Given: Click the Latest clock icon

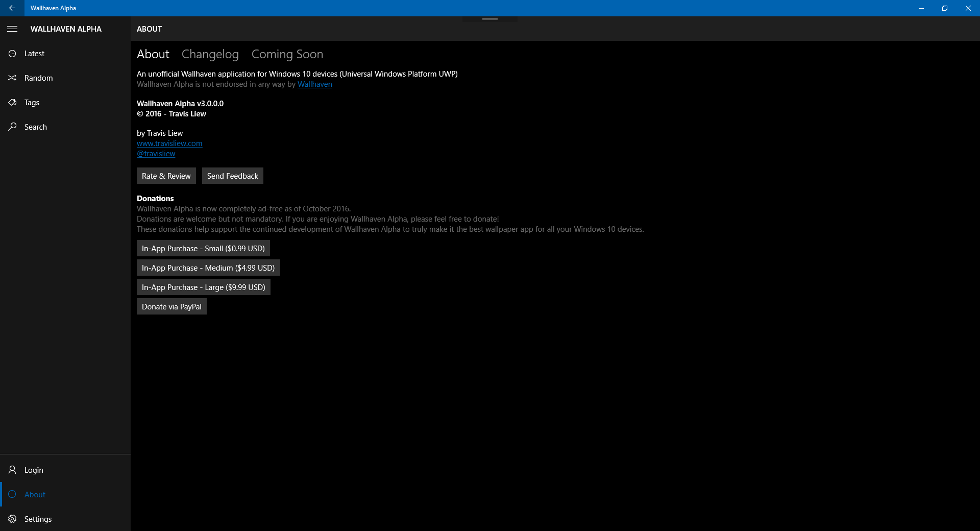Looking at the screenshot, I should click(12, 54).
